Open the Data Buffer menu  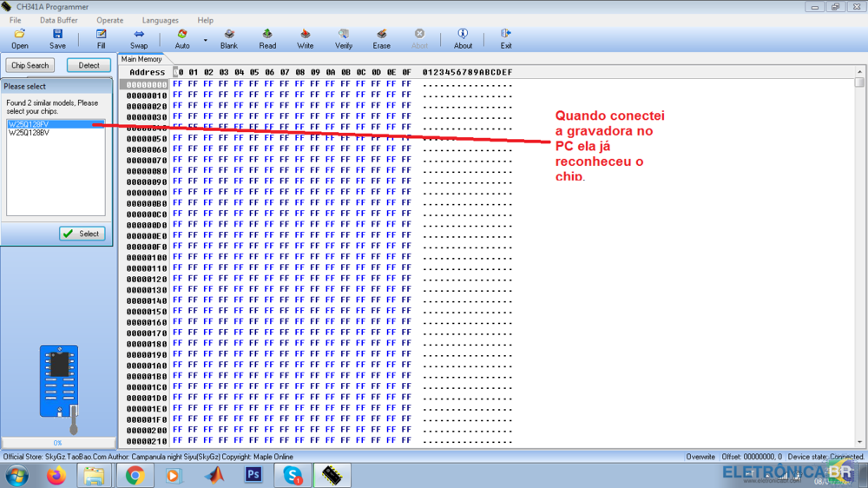point(58,20)
